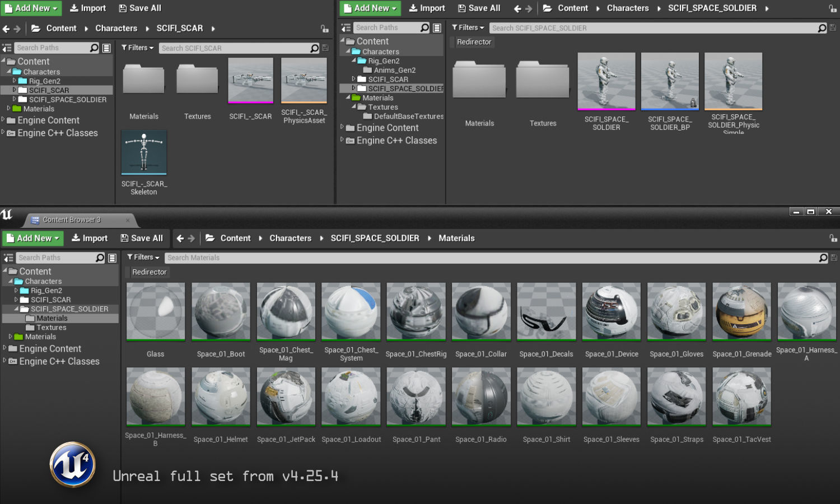840x504 pixels.
Task: Click the back arrow in the SCIFI_SCAR browser
Action: pyautogui.click(x=6, y=29)
